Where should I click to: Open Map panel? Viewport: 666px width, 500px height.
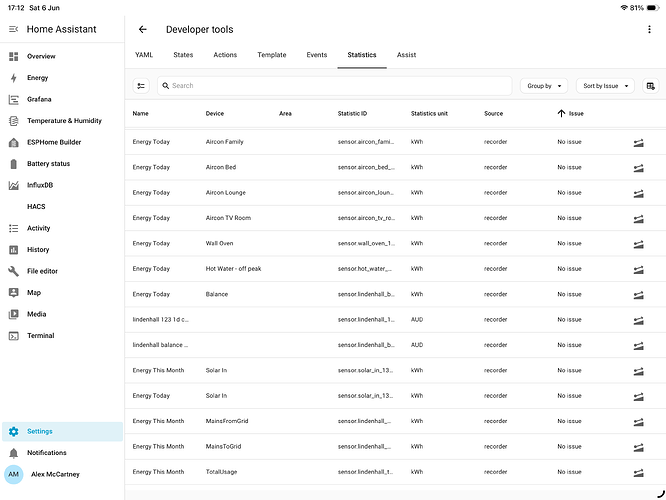coord(62,293)
